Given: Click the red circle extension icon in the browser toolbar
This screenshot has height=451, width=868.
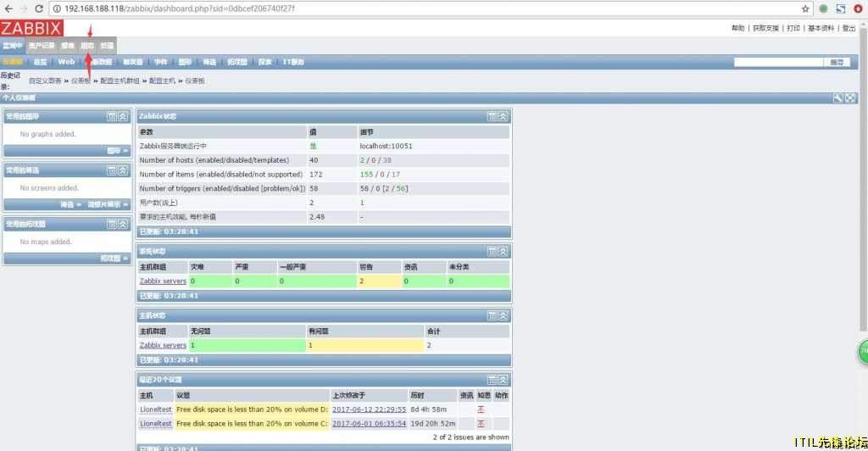Looking at the screenshot, I should point(858,8).
